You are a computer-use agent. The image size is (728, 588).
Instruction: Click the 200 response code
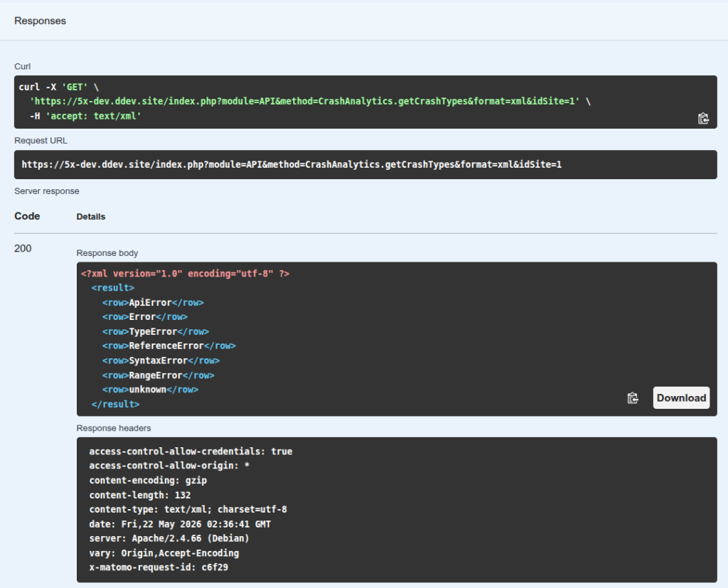click(x=23, y=248)
